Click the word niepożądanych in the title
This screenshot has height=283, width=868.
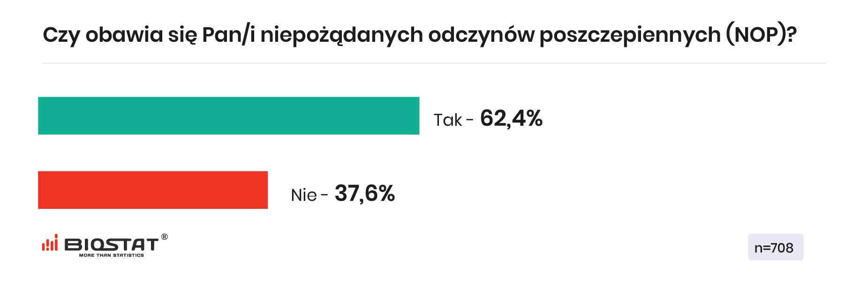point(341,36)
